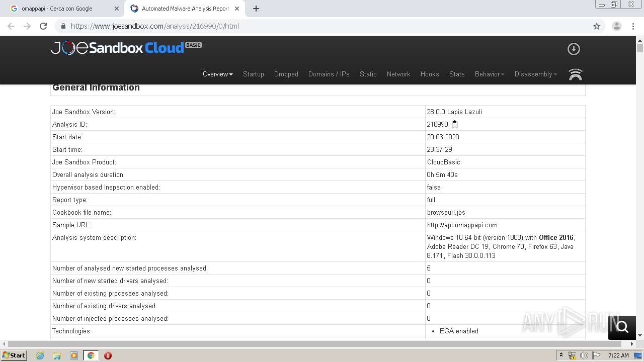Go to the Hooks section
Viewport: 644px width, 362px height.
click(430, 74)
